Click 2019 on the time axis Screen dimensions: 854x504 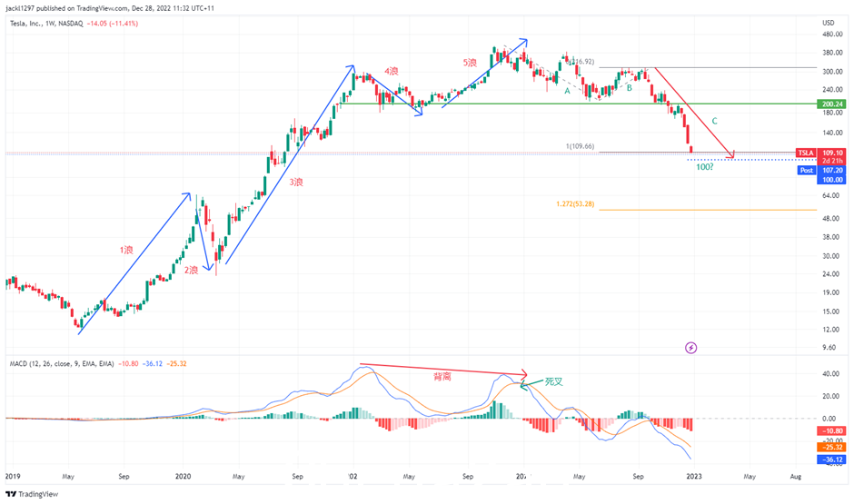coord(13,476)
